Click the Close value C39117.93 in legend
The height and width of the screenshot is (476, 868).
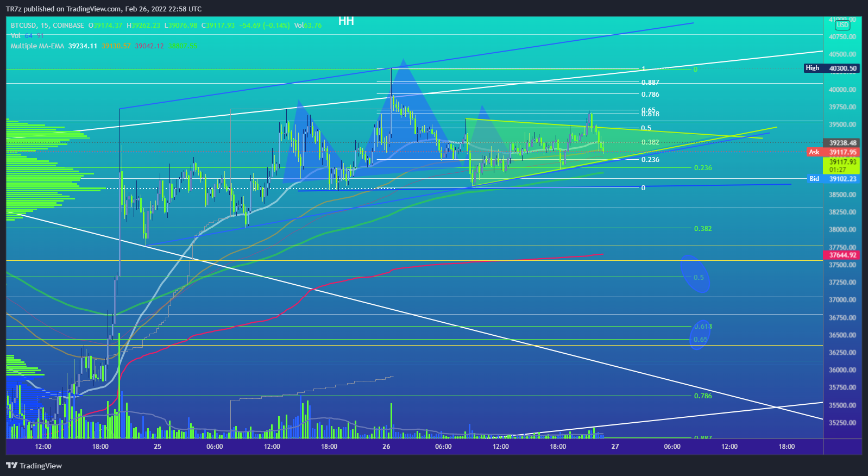point(218,26)
